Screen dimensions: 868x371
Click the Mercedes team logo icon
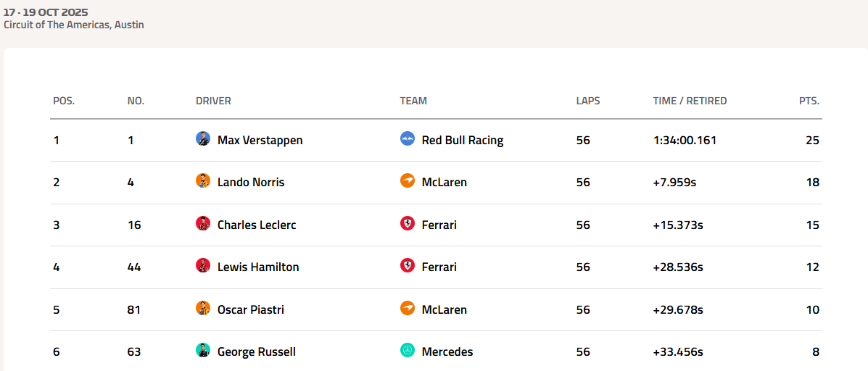tap(408, 351)
